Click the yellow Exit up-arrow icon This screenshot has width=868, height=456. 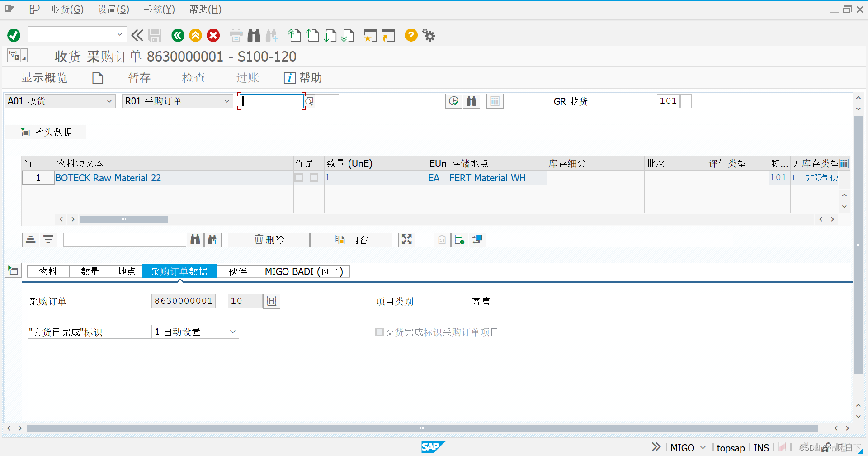tap(195, 35)
